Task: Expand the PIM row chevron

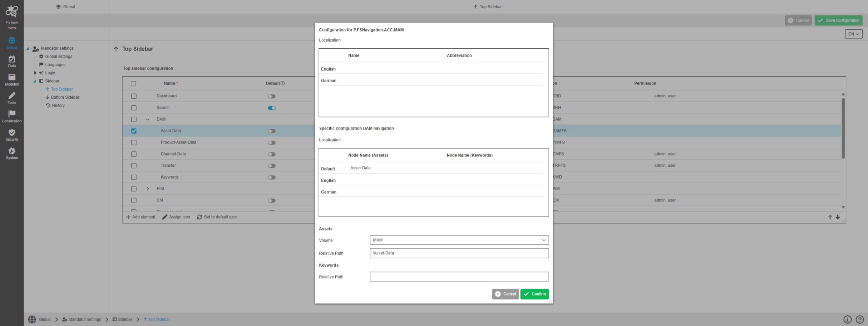Action: (x=148, y=189)
